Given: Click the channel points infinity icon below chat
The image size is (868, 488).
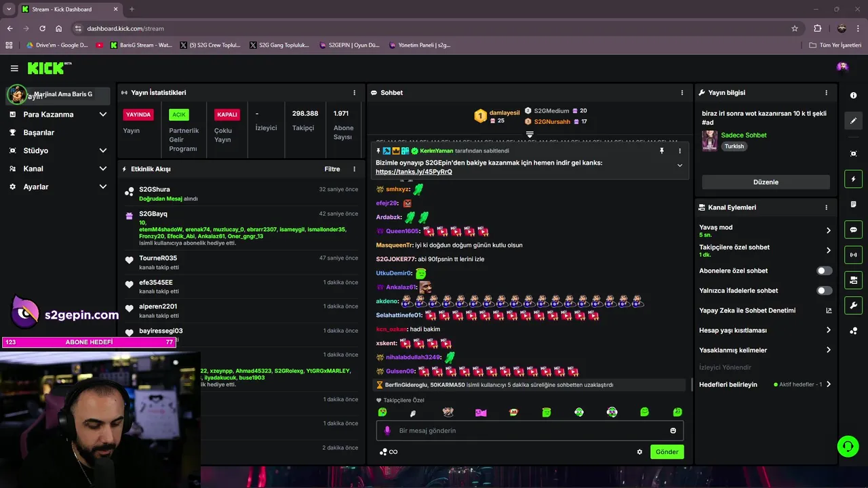Looking at the screenshot, I should coord(389,452).
